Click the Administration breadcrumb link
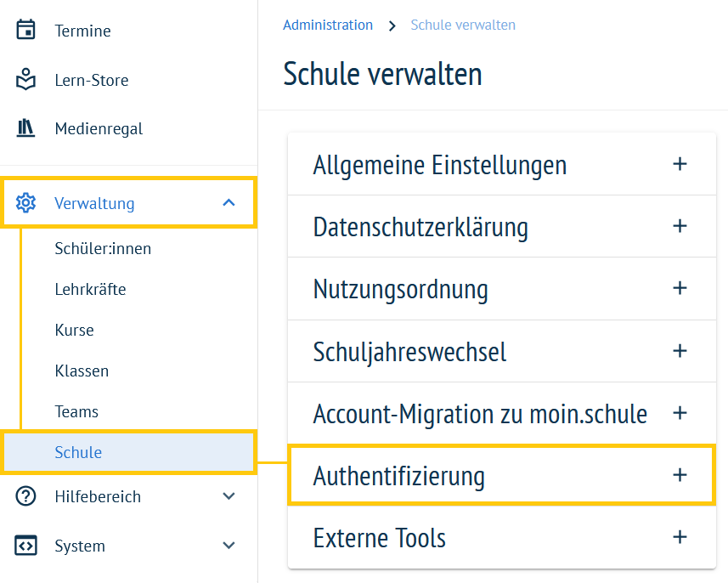This screenshot has height=583, width=728. (328, 25)
